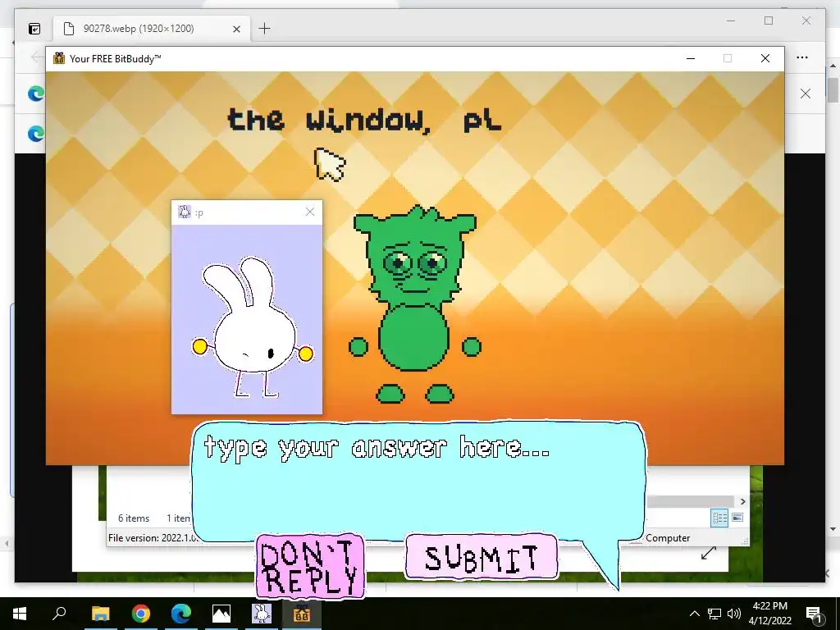
Task: Open the notification center icon
Action: point(814,614)
